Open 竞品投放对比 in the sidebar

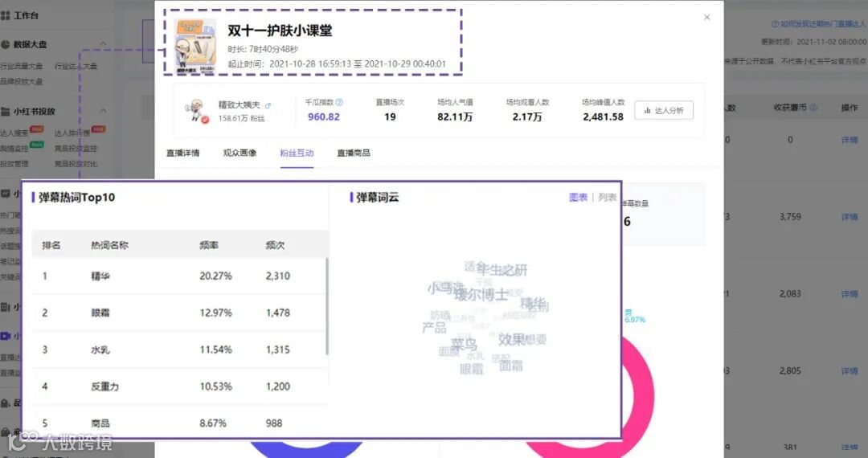coord(76,164)
